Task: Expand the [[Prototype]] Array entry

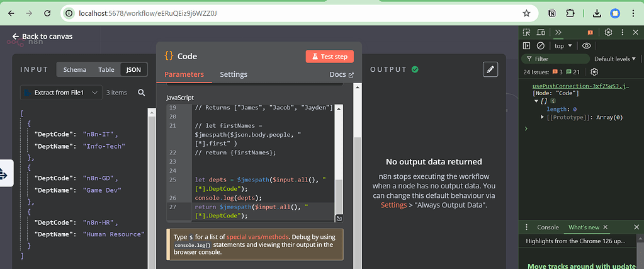Action: [543, 117]
